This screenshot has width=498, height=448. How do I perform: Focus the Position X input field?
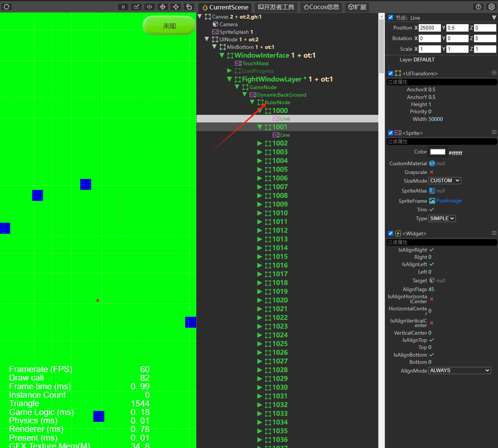click(x=430, y=28)
